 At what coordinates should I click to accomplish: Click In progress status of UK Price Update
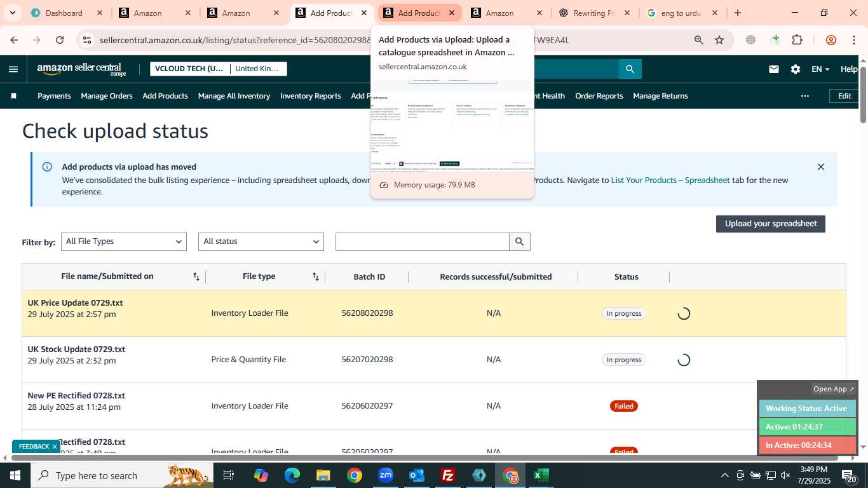[x=624, y=313]
